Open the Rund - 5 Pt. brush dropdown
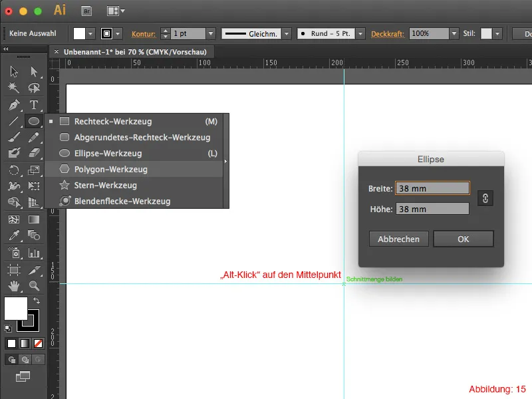532x399 pixels. (x=360, y=34)
